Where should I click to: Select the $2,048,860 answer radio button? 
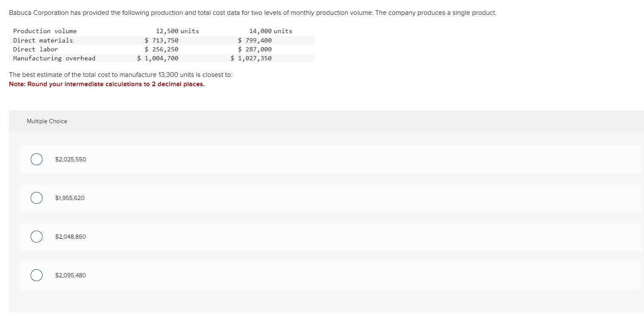(x=36, y=237)
